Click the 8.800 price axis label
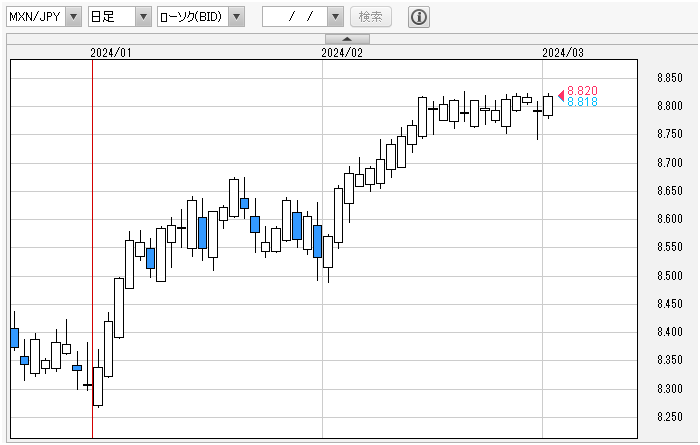The height and width of the screenshot is (445, 700). 670,106
